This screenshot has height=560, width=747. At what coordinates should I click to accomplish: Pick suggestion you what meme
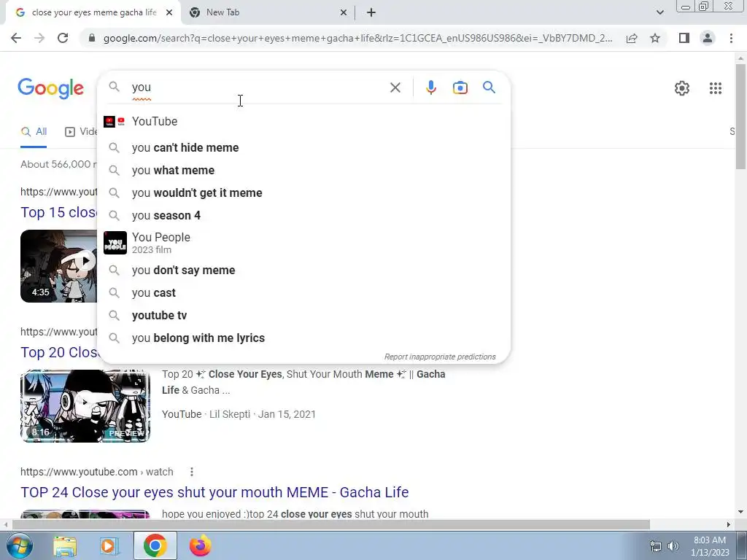pyautogui.click(x=303, y=170)
